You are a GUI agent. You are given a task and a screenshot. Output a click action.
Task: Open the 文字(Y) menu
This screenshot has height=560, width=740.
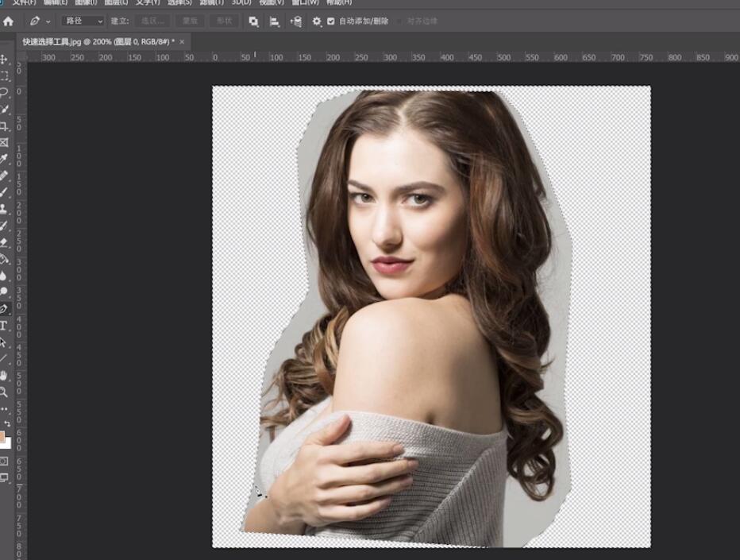[x=148, y=2]
